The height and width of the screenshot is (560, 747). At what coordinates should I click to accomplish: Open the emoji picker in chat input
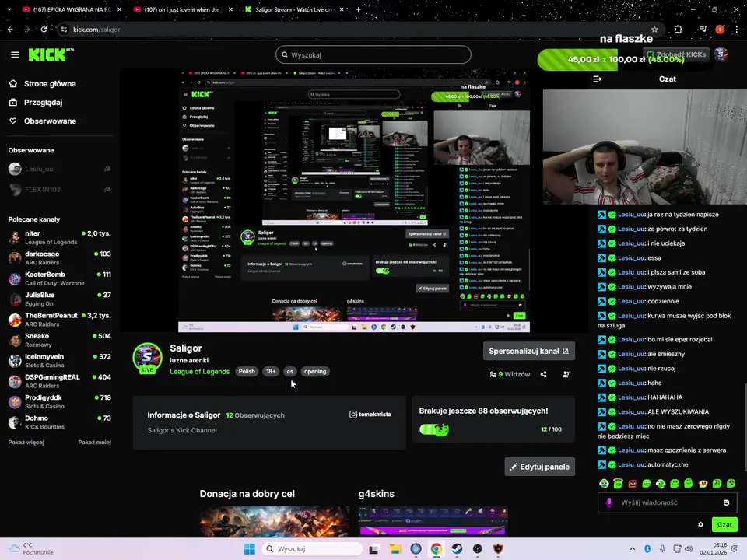click(x=726, y=502)
